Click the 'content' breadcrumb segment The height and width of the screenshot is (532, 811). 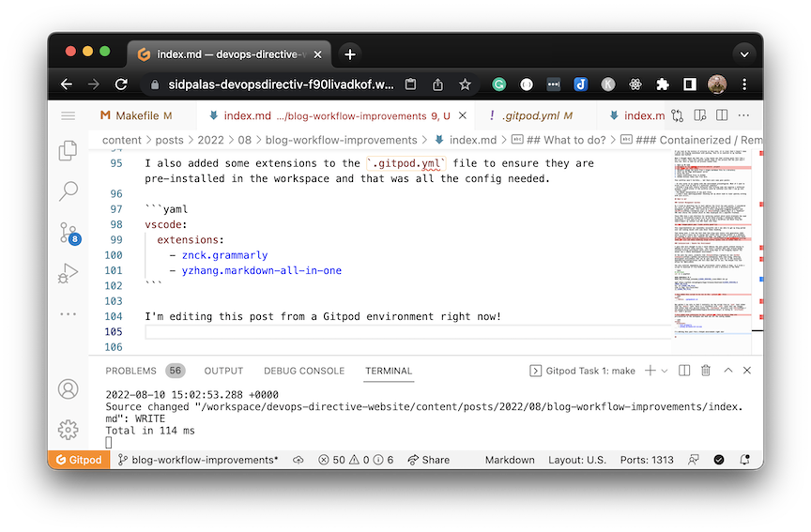point(121,140)
